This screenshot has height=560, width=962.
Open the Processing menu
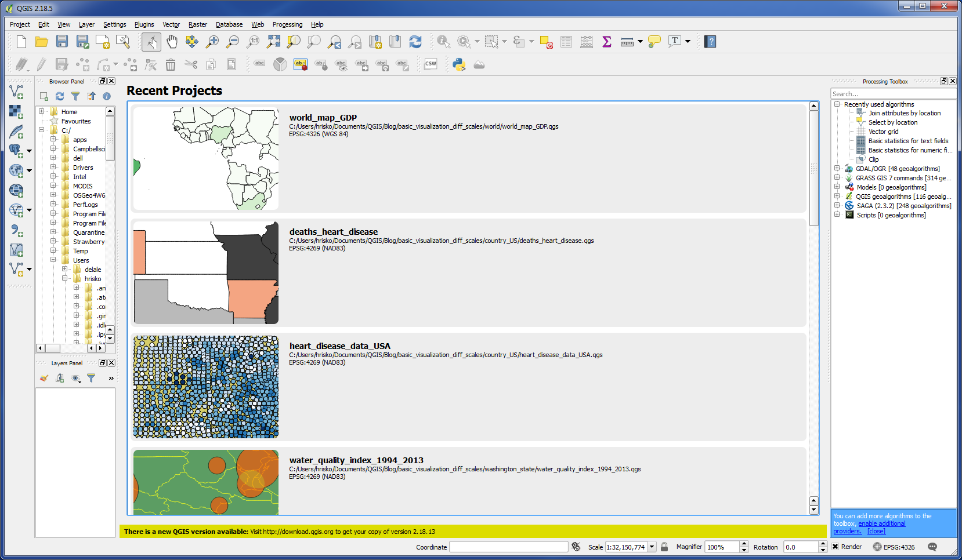click(287, 24)
